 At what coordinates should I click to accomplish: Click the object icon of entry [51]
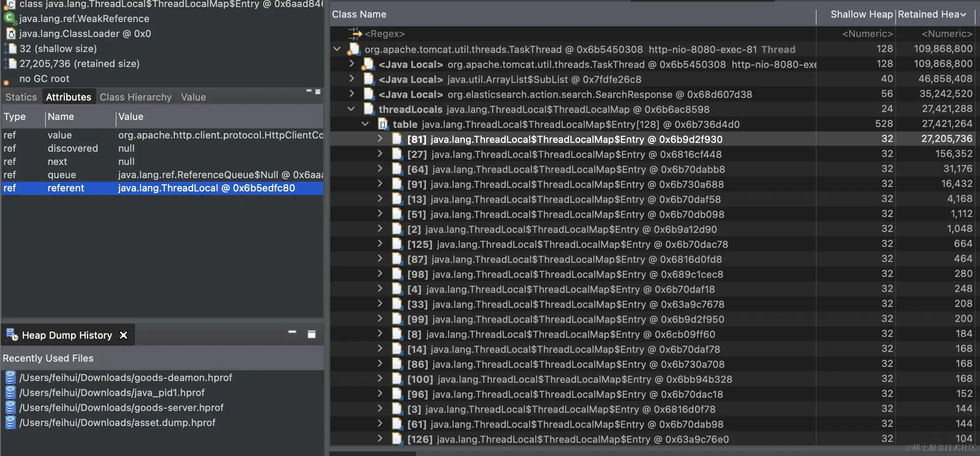pos(397,214)
